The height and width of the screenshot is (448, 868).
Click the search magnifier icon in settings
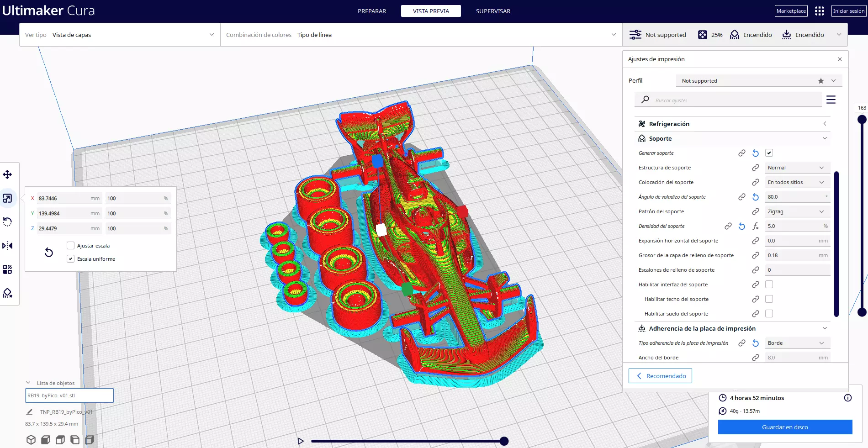click(645, 100)
